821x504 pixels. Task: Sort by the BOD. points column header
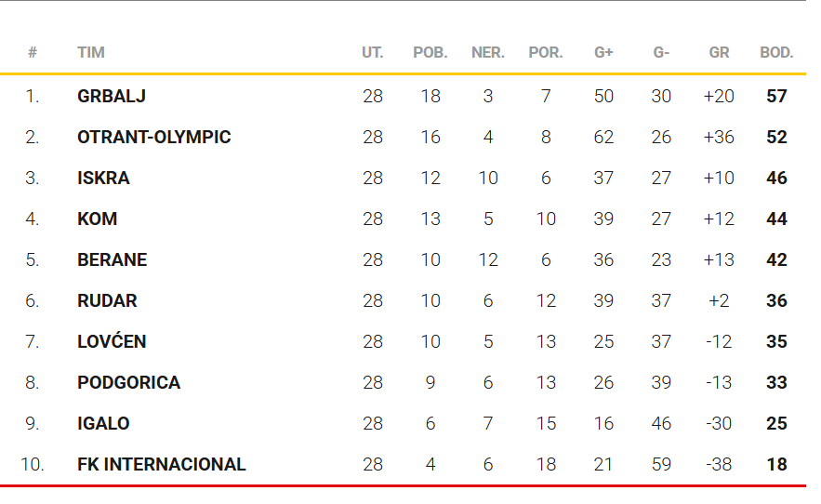[776, 53]
